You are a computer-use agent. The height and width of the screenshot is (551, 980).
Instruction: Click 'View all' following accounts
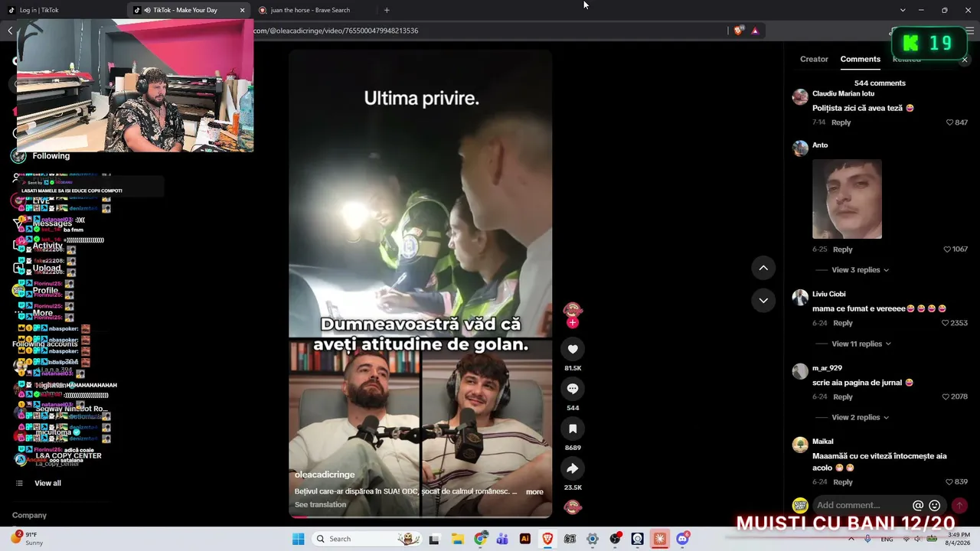(47, 484)
